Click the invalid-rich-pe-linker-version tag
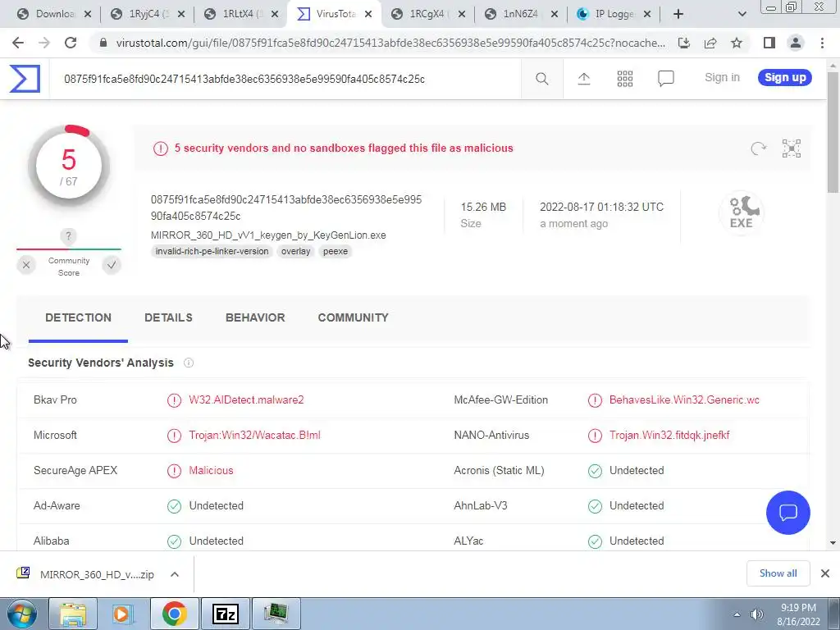Image resolution: width=840 pixels, height=630 pixels. coord(212,251)
